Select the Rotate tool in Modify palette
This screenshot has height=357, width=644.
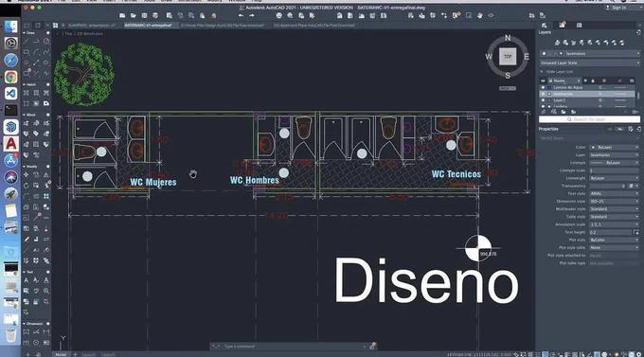(x=27, y=186)
